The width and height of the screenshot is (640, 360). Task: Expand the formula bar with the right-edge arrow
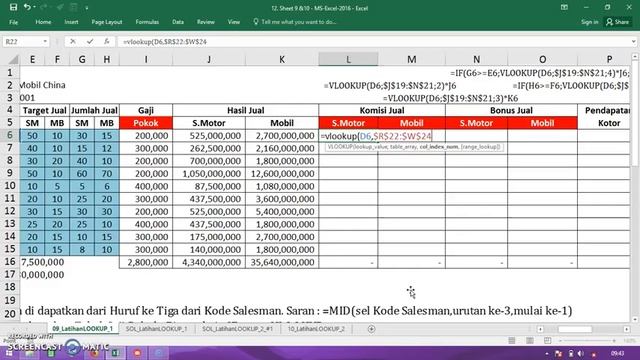point(633,42)
